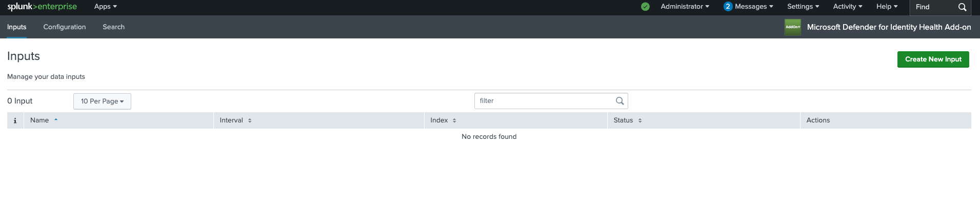The width and height of the screenshot is (980, 207).
Task: Focus the Find search box
Action: 933,7
